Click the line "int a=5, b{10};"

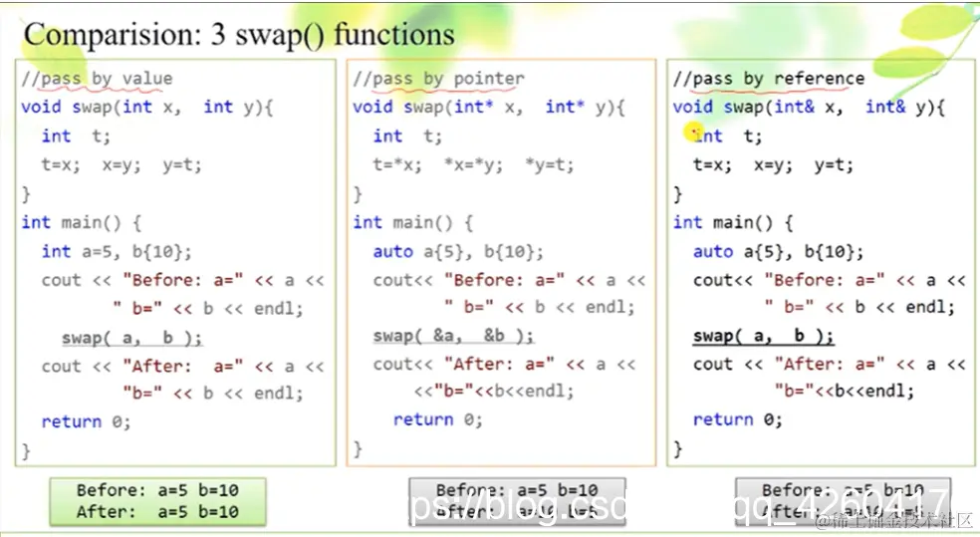pyautogui.click(x=117, y=251)
